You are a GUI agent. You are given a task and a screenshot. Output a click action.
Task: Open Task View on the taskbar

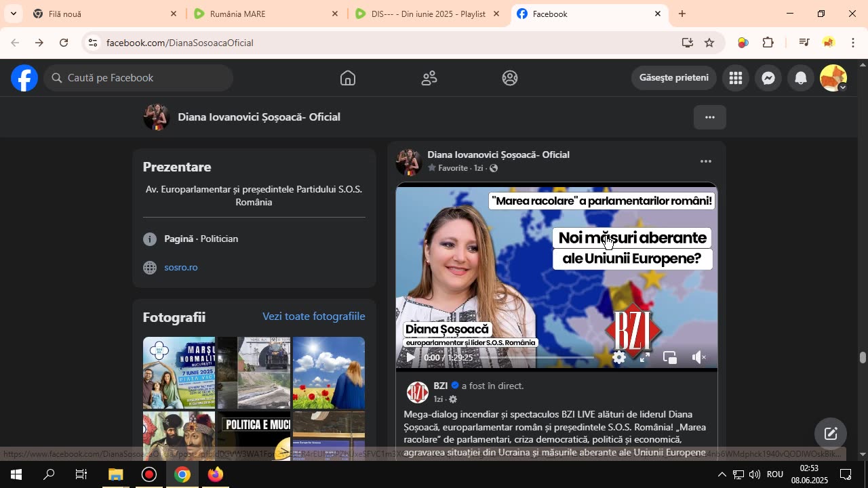click(x=81, y=474)
